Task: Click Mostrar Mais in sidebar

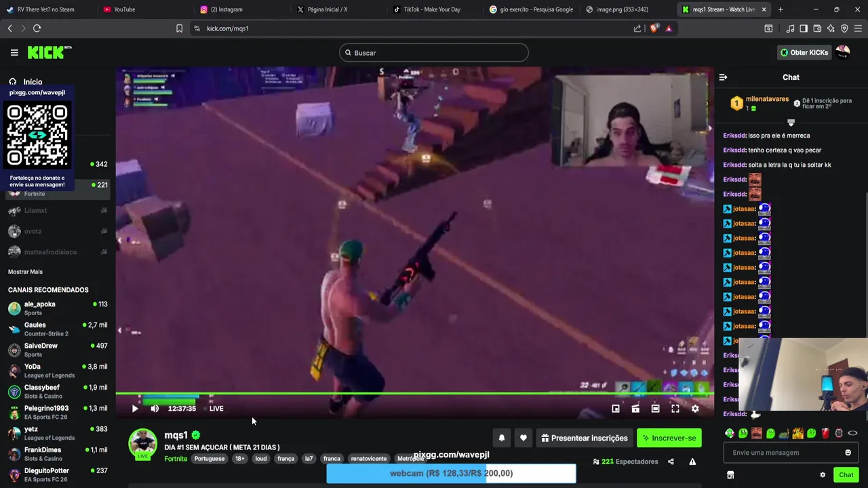Action: pos(25,272)
